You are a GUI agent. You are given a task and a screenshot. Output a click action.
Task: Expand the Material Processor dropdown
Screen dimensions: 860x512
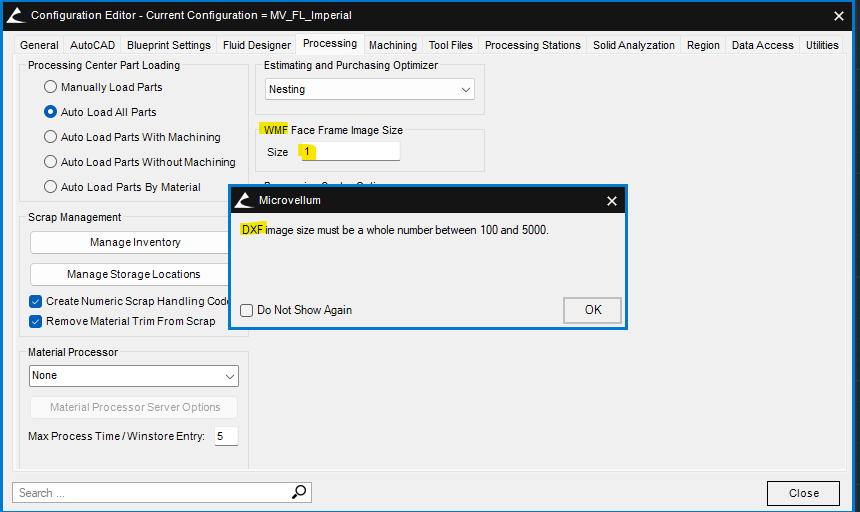click(134, 376)
